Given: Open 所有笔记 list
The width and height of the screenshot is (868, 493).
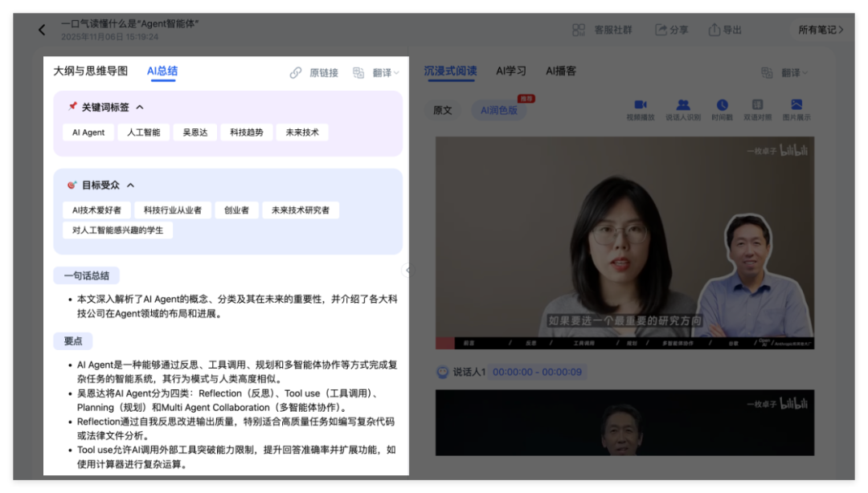Looking at the screenshot, I should 821,30.
